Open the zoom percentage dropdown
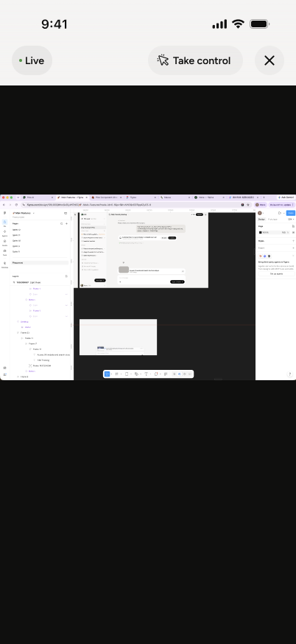 (291, 220)
